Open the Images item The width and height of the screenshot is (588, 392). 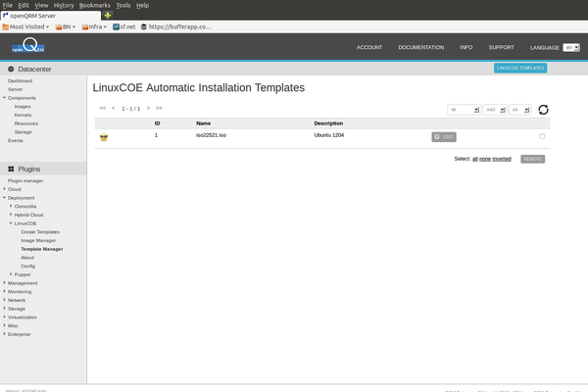click(x=23, y=107)
